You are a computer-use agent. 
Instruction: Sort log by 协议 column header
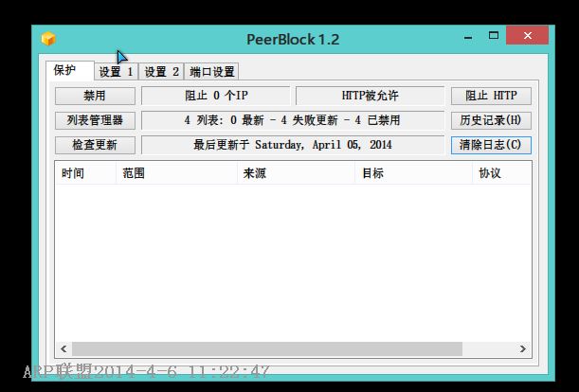(x=501, y=173)
